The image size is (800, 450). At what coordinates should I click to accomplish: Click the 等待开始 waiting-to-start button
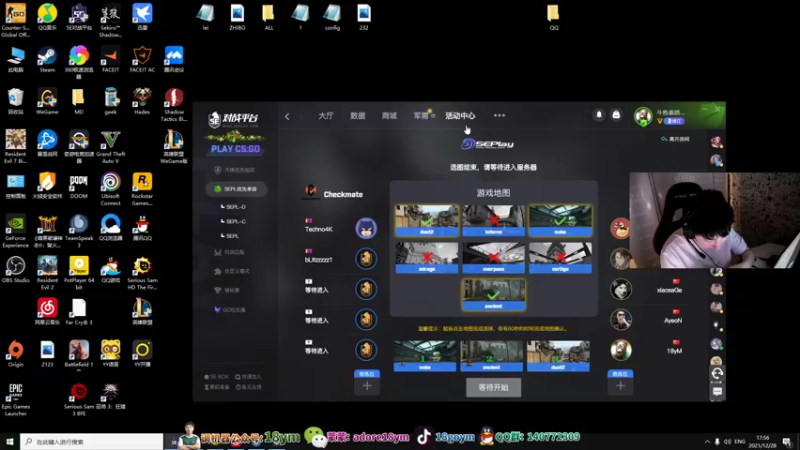tap(493, 387)
